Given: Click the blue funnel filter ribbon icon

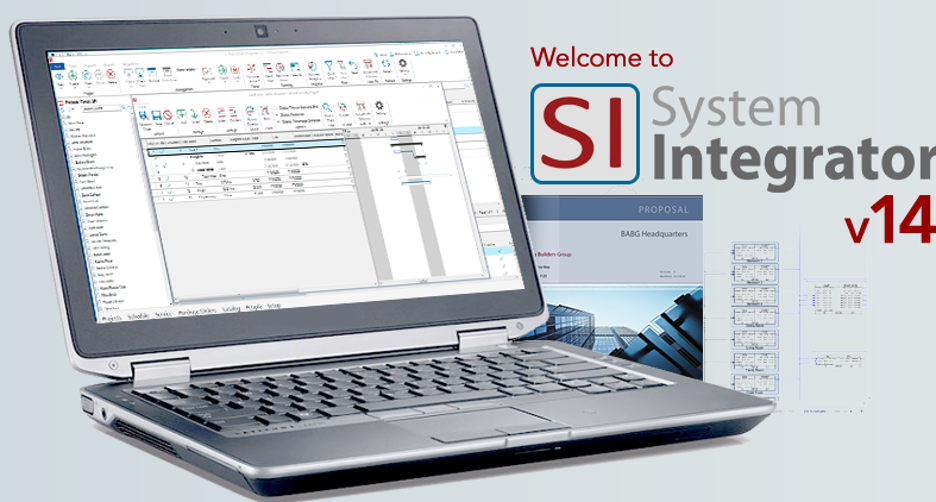Looking at the screenshot, I should [x=329, y=65].
